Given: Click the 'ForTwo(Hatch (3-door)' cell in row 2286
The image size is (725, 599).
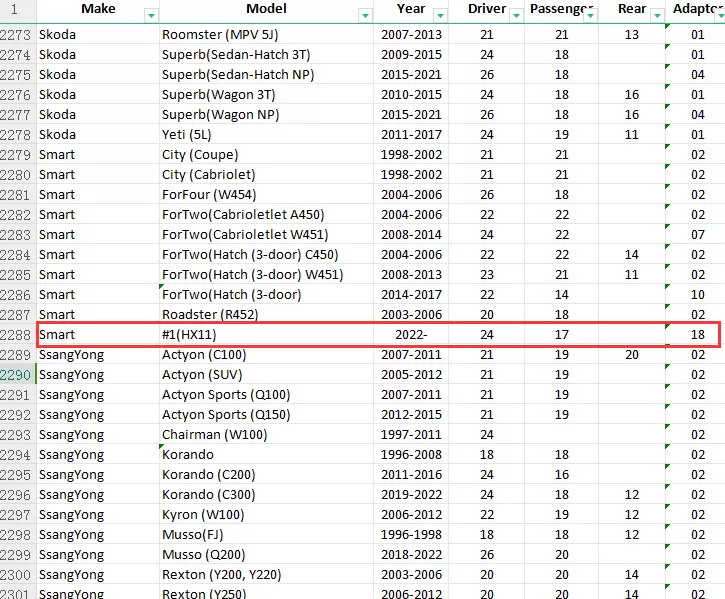Looking at the screenshot, I should [266, 295].
